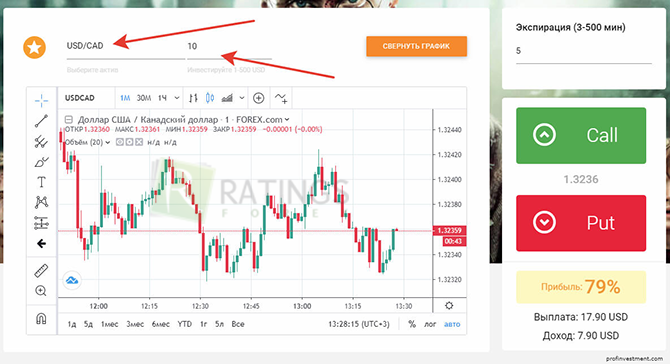Click the Свернуть график button
This screenshot has width=670, height=364.
416,46
